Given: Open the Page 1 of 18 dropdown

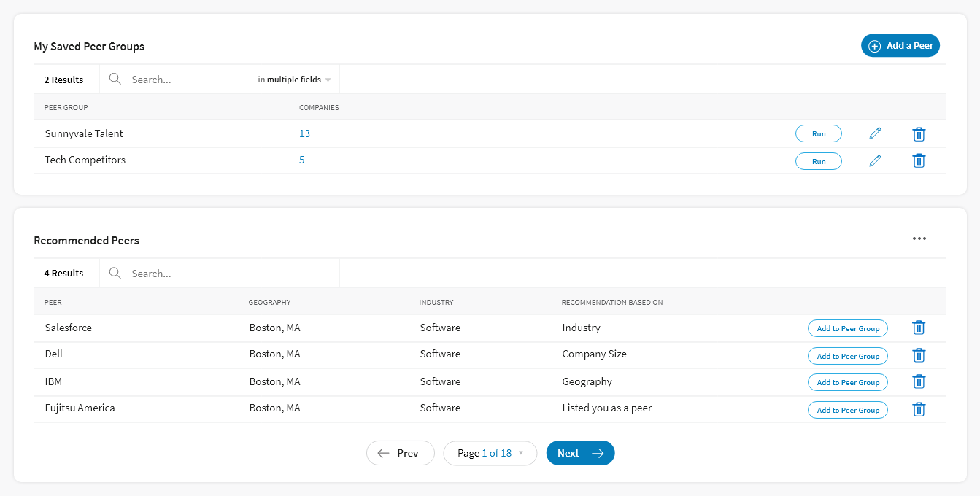Looking at the screenshot, I should 490,453.
